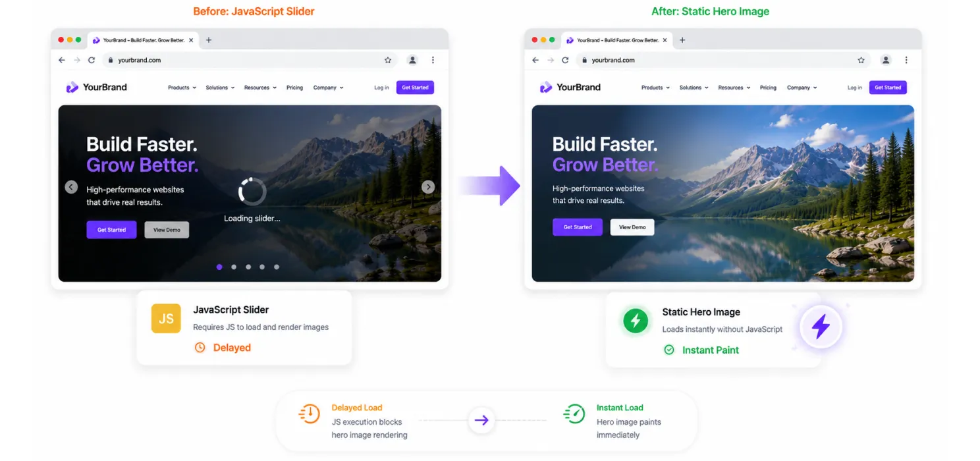Image resolution: width=980 pixels, height=461 pixels.
Task: Click 'Loading slider...' text
Action: coord(252,219)
